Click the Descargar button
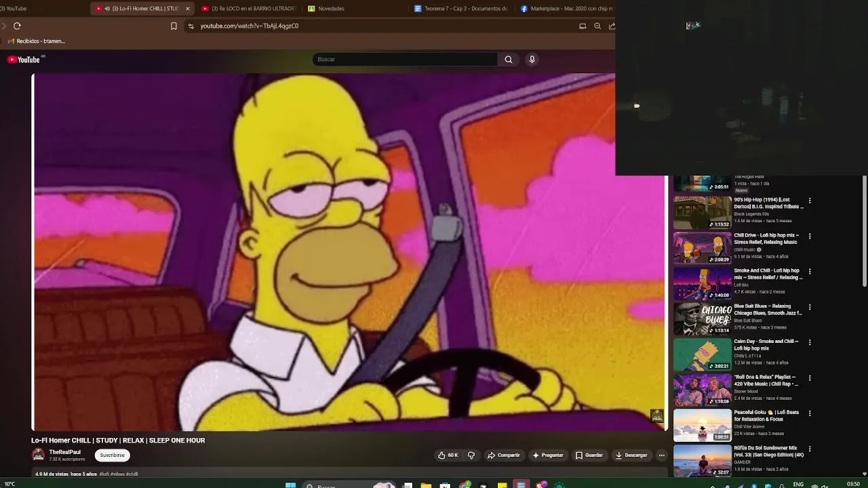Viewport: 868px width, 488px height. click(631, 455)
